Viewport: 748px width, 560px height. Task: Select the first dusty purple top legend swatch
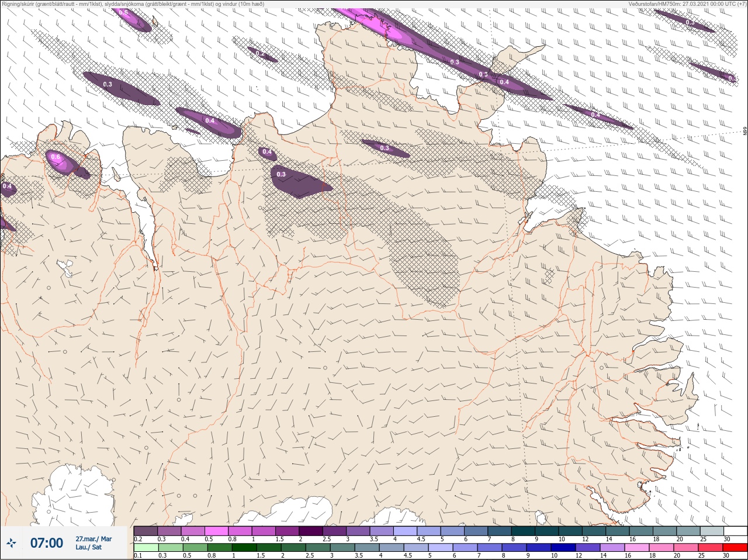pos(146,531)
